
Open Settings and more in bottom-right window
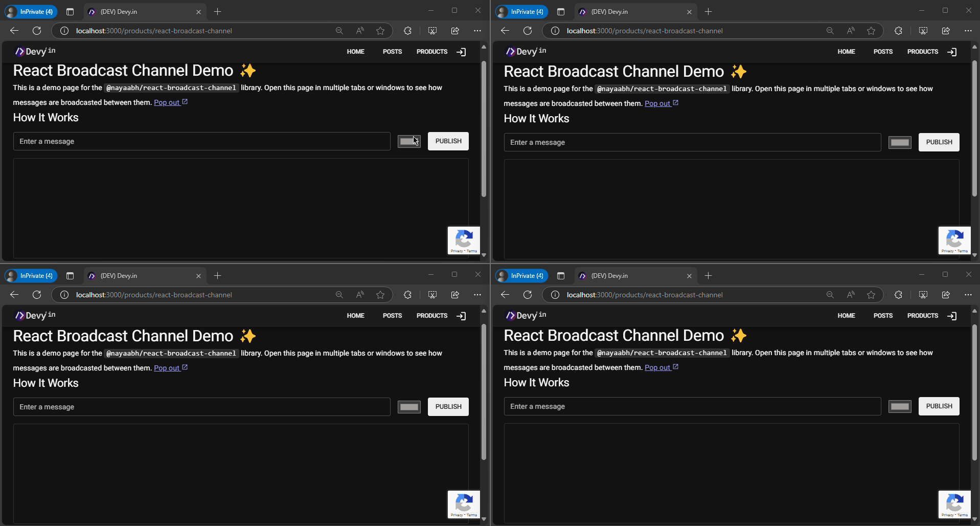coord(968,295)
